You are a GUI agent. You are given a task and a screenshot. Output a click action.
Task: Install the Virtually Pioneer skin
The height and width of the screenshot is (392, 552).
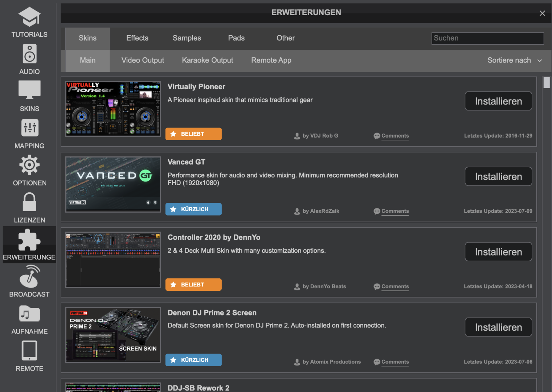pos(498,101)
